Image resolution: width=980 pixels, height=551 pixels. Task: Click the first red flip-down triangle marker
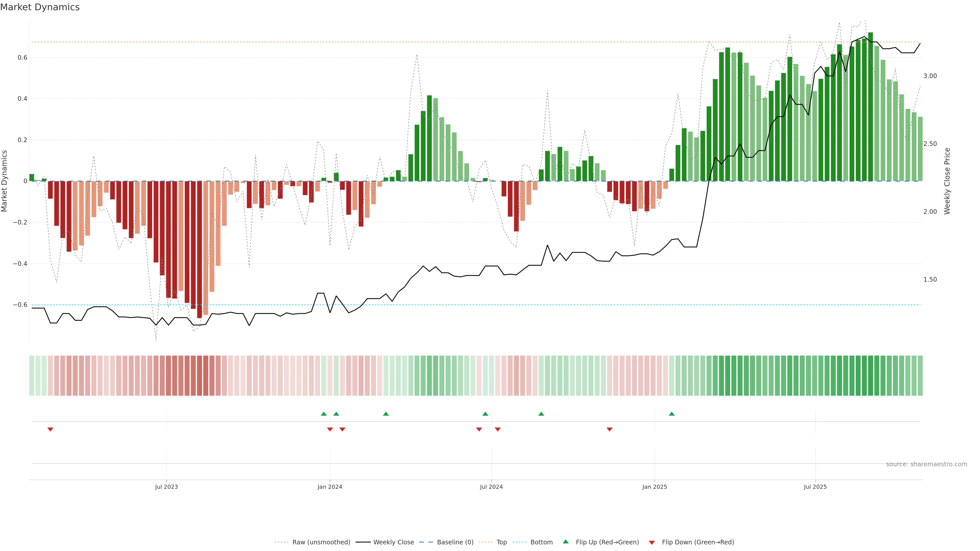tap(50, 429)
